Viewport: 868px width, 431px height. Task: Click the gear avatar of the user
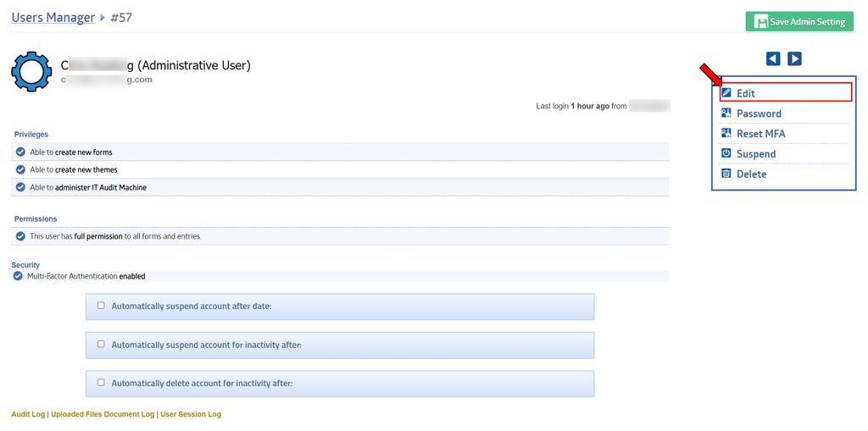tap(31, 71)
